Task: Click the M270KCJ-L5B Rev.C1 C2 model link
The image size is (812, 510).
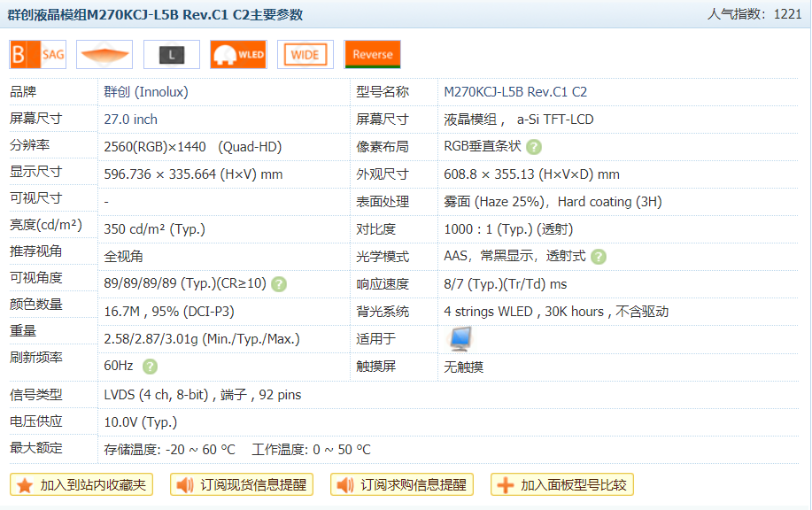Action: coord(515,92)
